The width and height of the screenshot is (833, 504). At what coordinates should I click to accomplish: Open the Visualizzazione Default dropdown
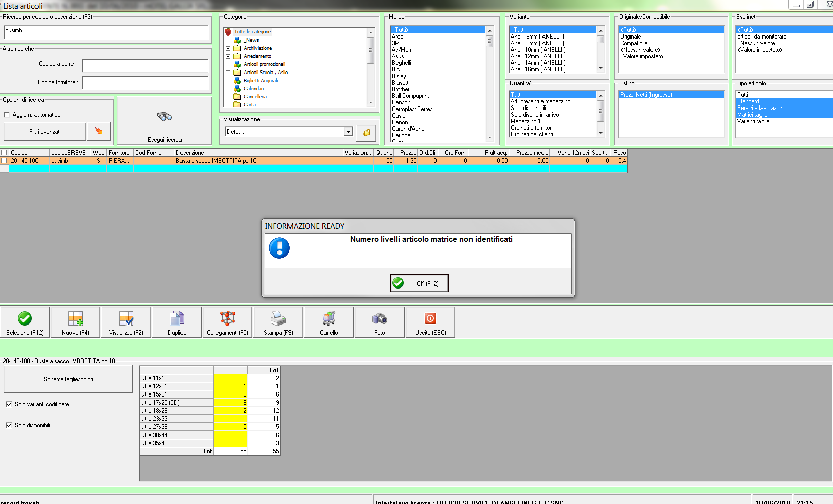(x=348, y=132)
